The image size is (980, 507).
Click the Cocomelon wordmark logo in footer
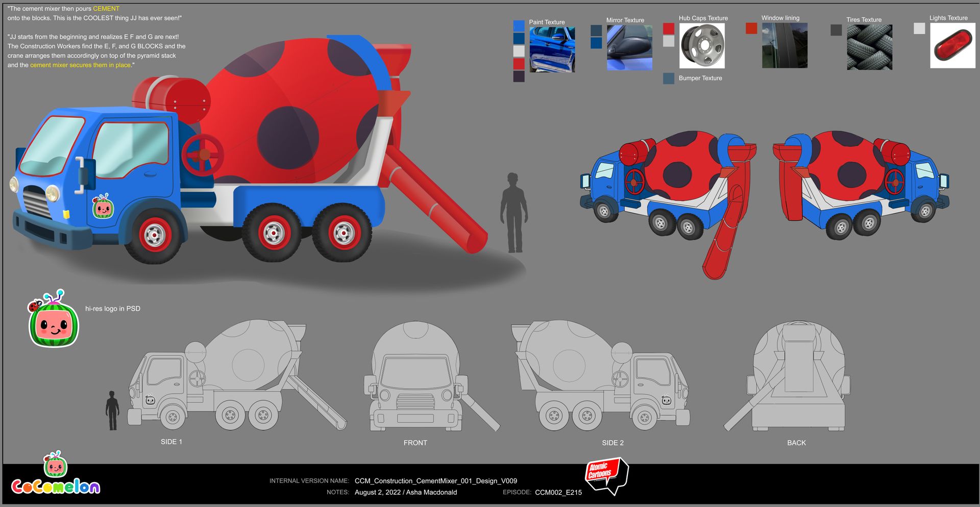click(x=56, y=487)
